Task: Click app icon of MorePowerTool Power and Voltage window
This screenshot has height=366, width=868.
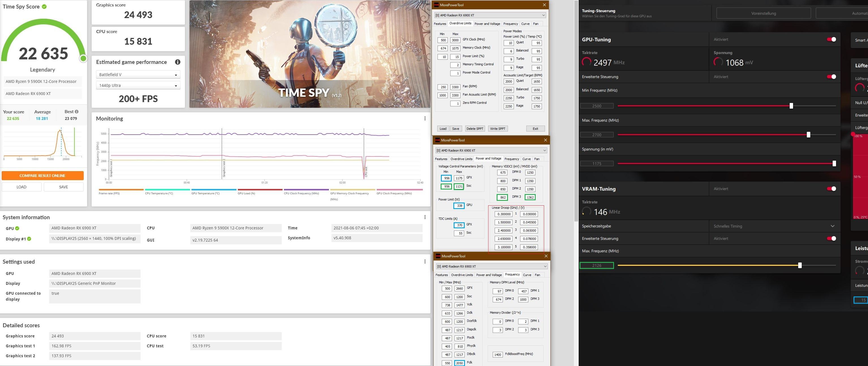Action: [438, 140]
